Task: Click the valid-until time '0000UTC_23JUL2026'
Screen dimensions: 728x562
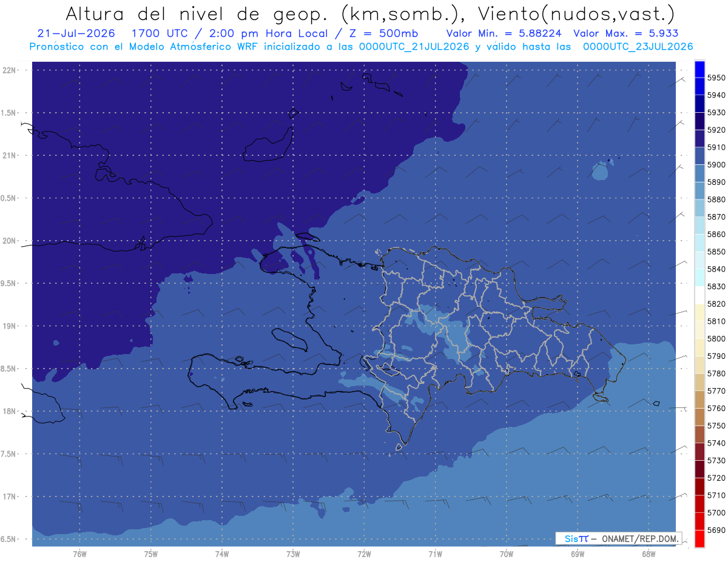Action: [x=638, y=47]
